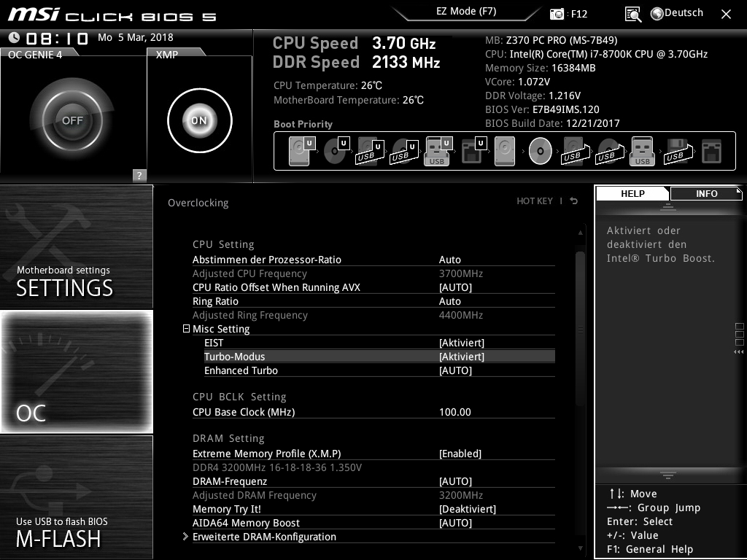Go back using the return arrow icon

coord(574,201)
